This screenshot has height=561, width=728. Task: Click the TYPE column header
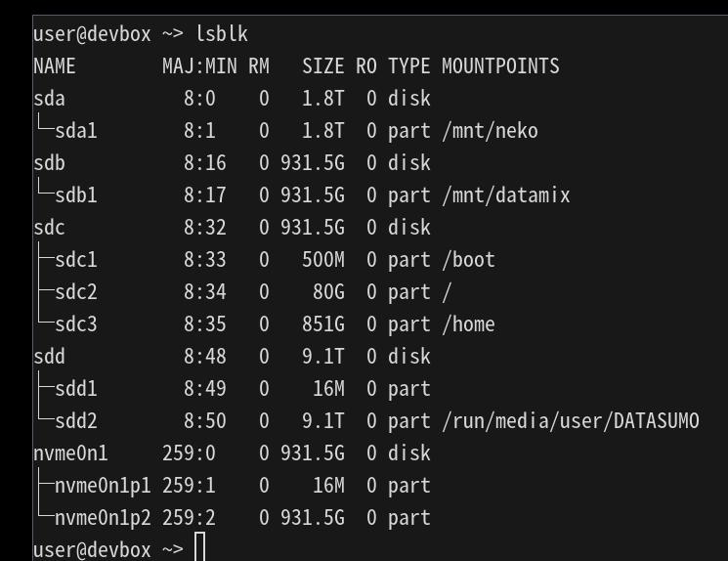tap(409, 65)
